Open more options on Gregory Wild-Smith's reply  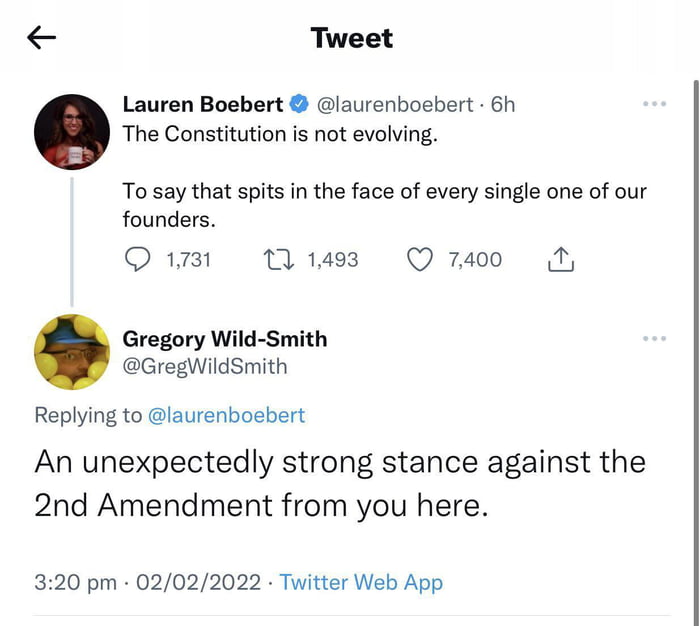pyautogui.click(x=653, y=339)
